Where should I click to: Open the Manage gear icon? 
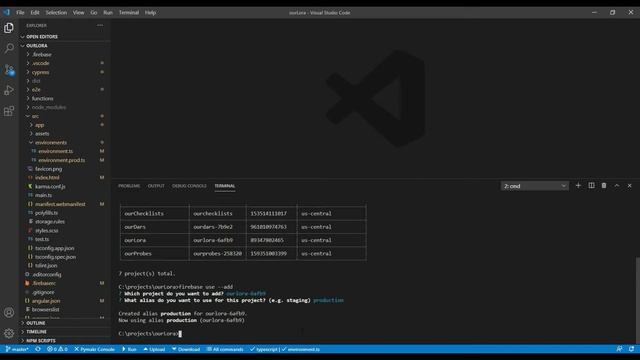click(x=9, y=333)
